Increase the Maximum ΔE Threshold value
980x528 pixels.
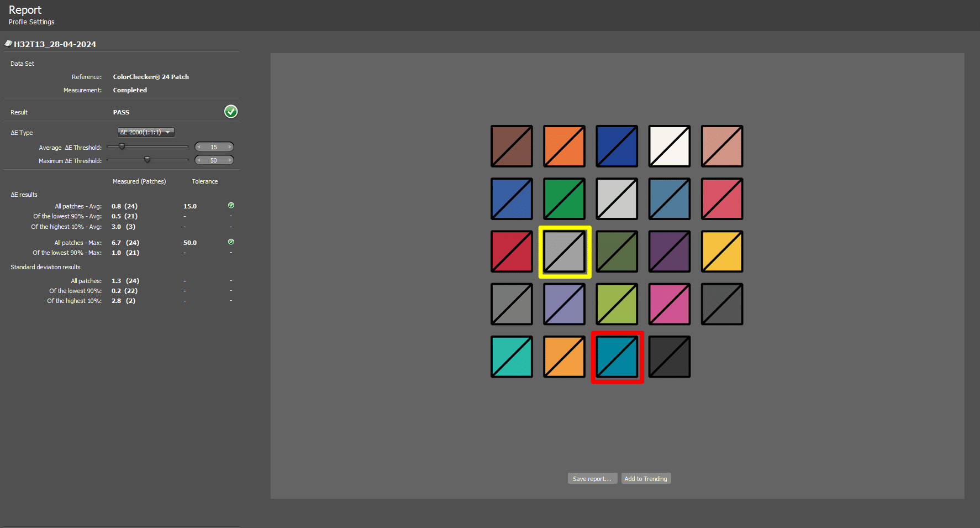(x=230, y=160)
